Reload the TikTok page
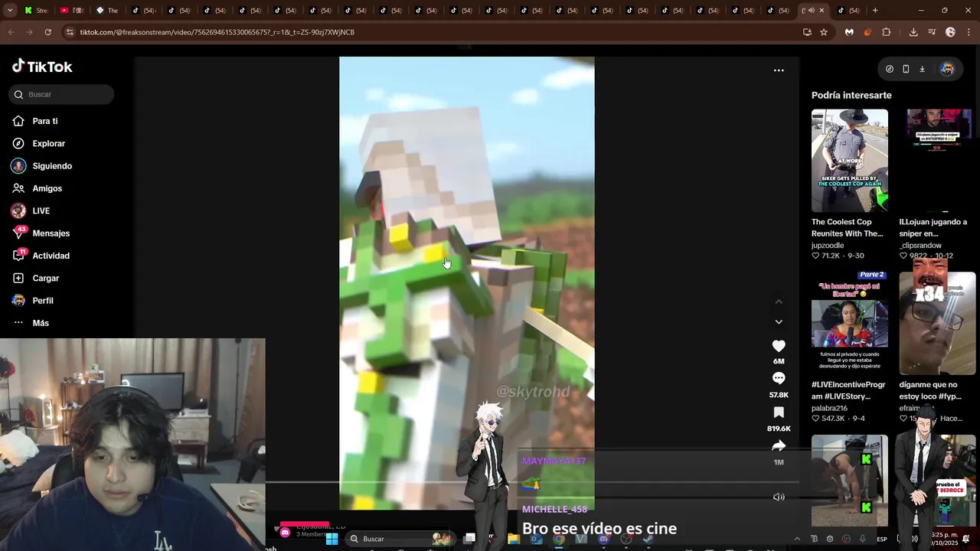980x551 pixels. (x=47, y=32)
